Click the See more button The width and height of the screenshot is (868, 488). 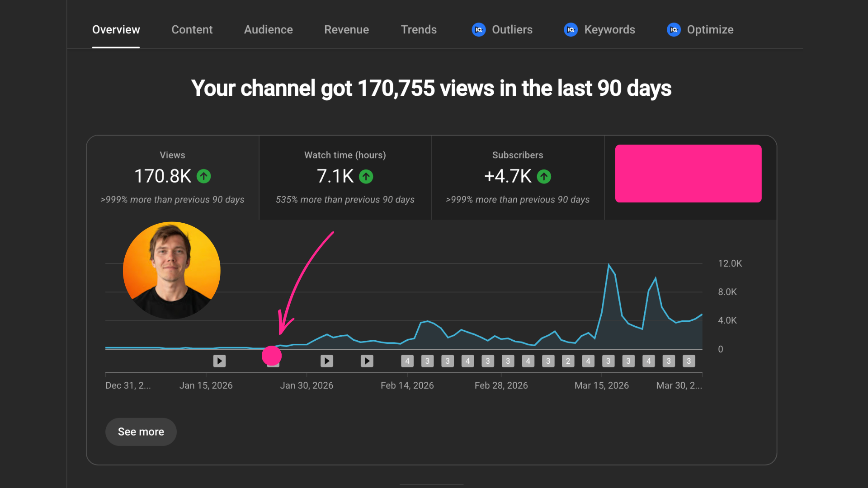tap(141, 432)
